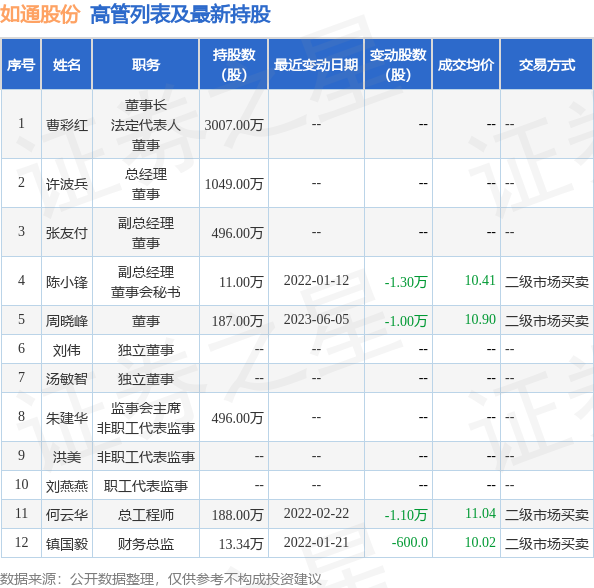This screenshot has height=588, width=594.
Task: Click the name 洪美
Action: [x=67, y=457]
